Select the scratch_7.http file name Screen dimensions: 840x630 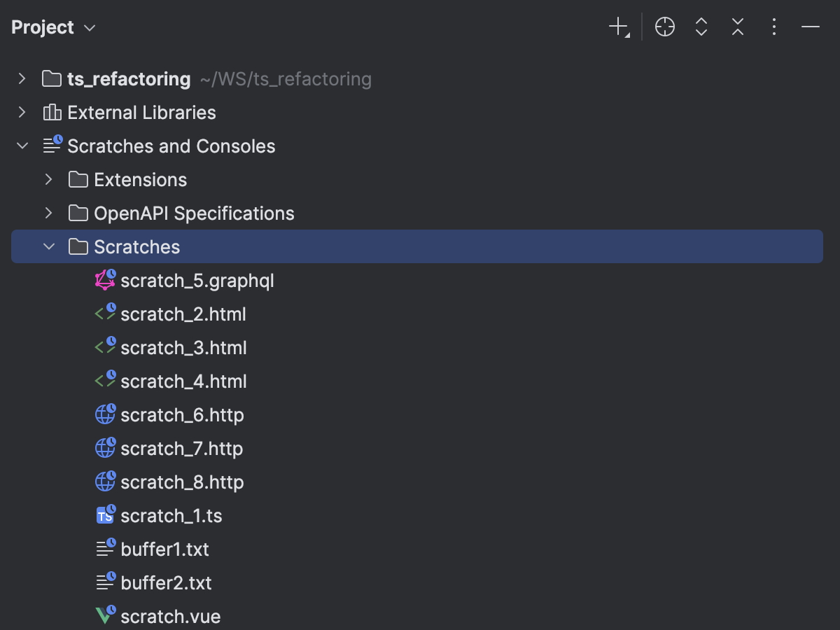[182, 449]
